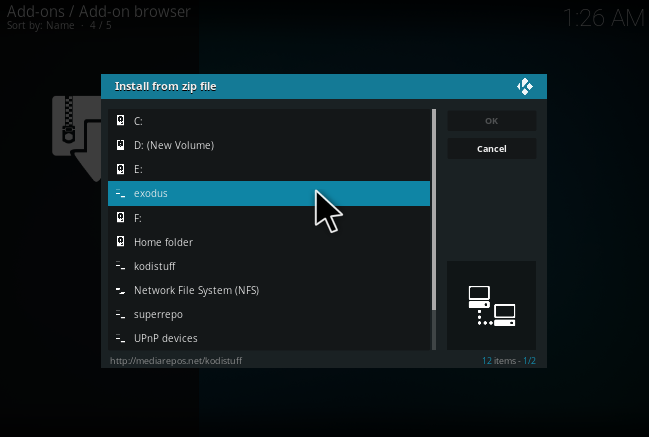Open Network File System (NFS)

click(x=269, y=290)
